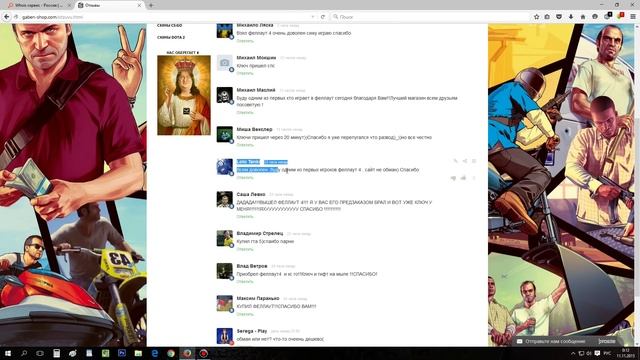Viewport: 640px width, 360px height.
Task: Open the address bar history dropdown arrow
Action: (x=313, y=17)
